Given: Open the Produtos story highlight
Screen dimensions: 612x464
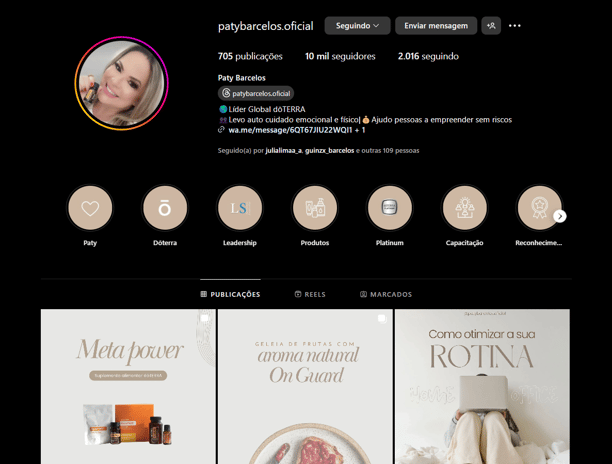Looking at the screenshot, I should coord(315,208).
